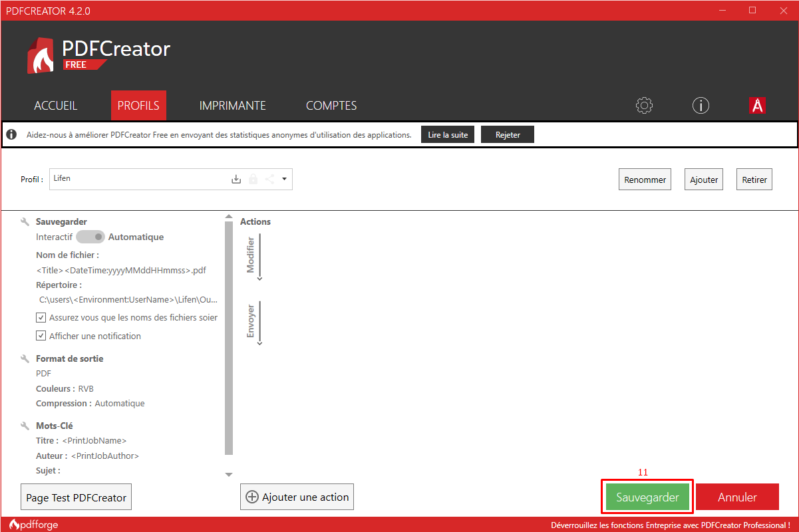Expand the Profil dropdown arrow

pyautogui.click(x=284, y=179)
